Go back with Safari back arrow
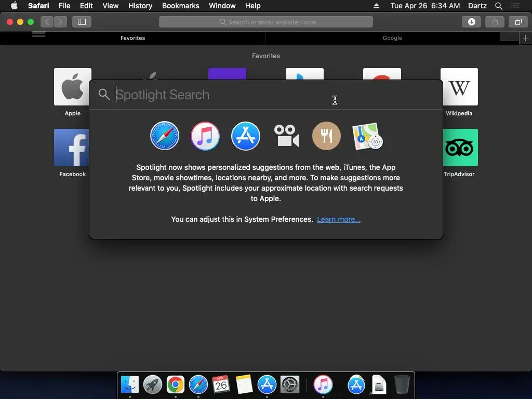The image size is (532, 399). [x=47, y=22]
